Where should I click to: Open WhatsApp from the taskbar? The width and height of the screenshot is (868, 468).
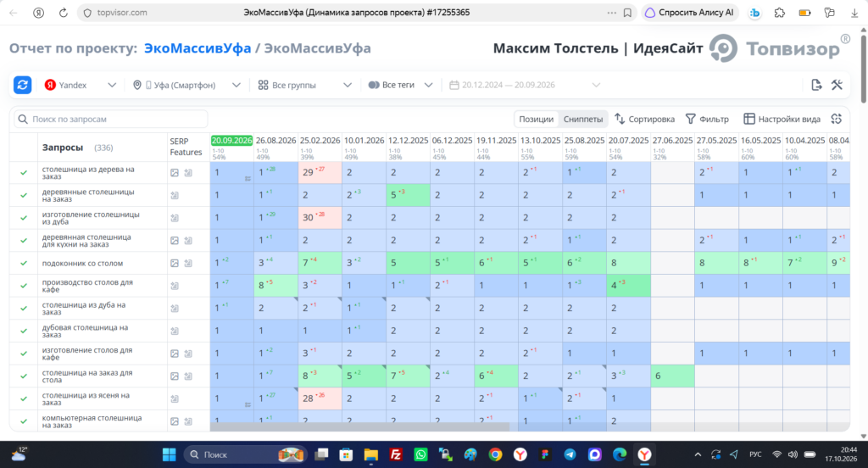coord(420,454)
